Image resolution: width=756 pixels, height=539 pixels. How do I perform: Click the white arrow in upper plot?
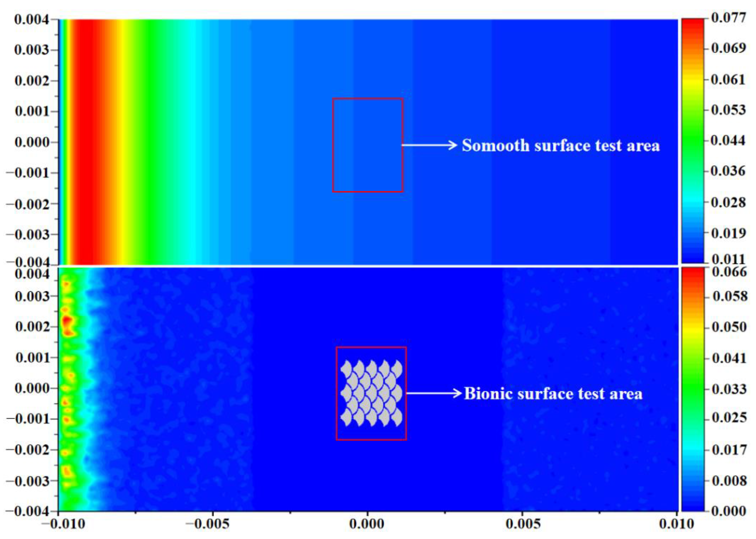(x=430, y=145)
